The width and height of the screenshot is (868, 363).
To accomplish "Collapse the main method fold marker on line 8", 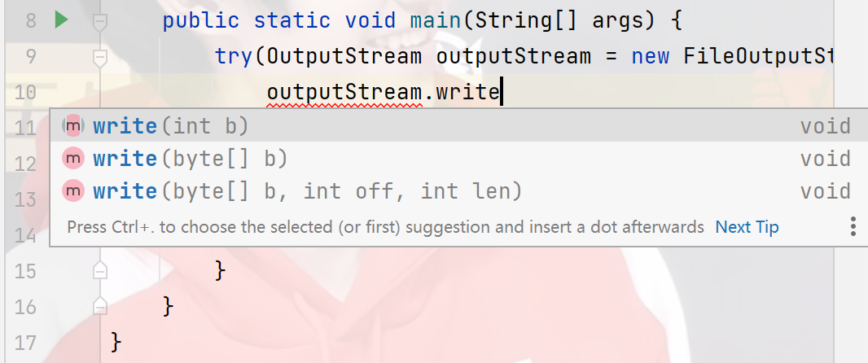I will coord(99,22).
